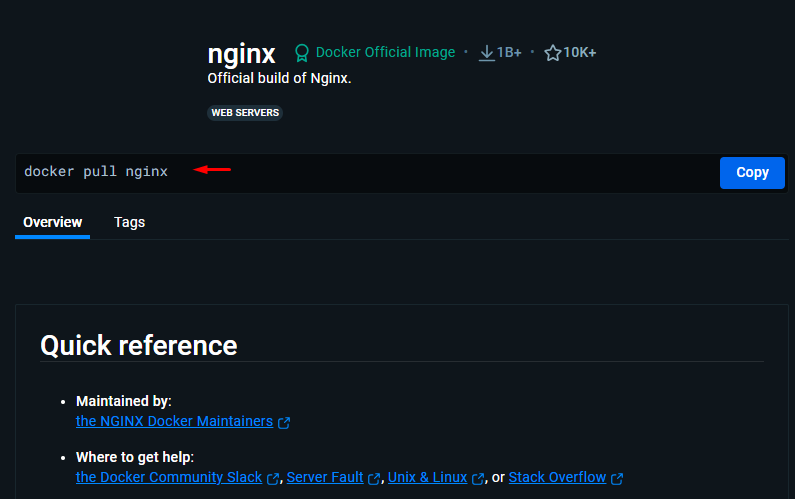This screenshot has width=795, height=499.
Task: Click external-link icon beside Server Fault
Action: 374,479
